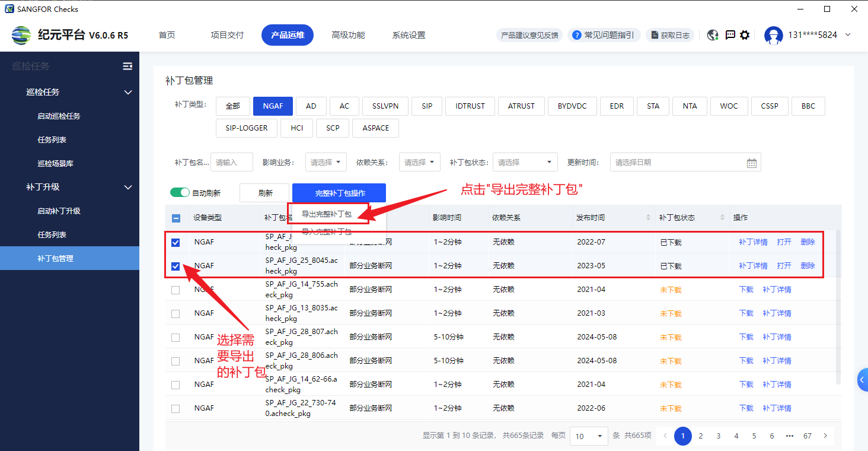Open the settings gear icon in header

click(745, 35)
